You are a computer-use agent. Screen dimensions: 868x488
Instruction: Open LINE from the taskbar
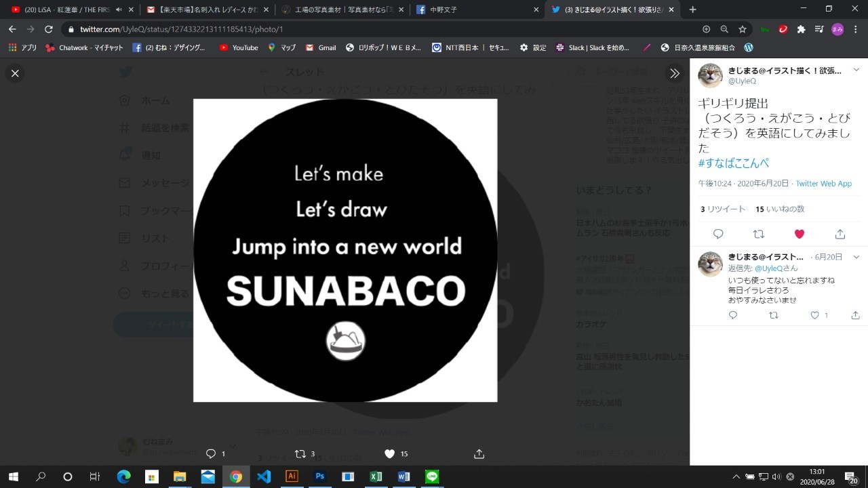tap(432, 476)
